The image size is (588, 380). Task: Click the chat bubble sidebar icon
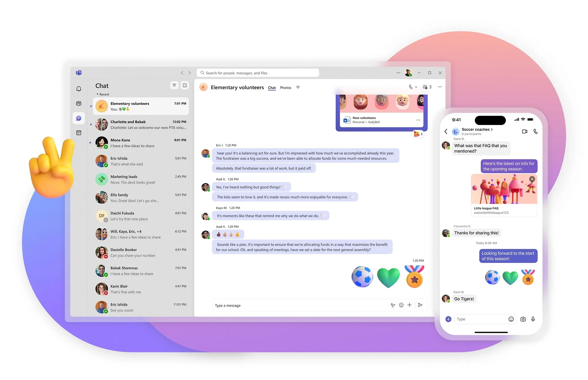click(79, 118)
